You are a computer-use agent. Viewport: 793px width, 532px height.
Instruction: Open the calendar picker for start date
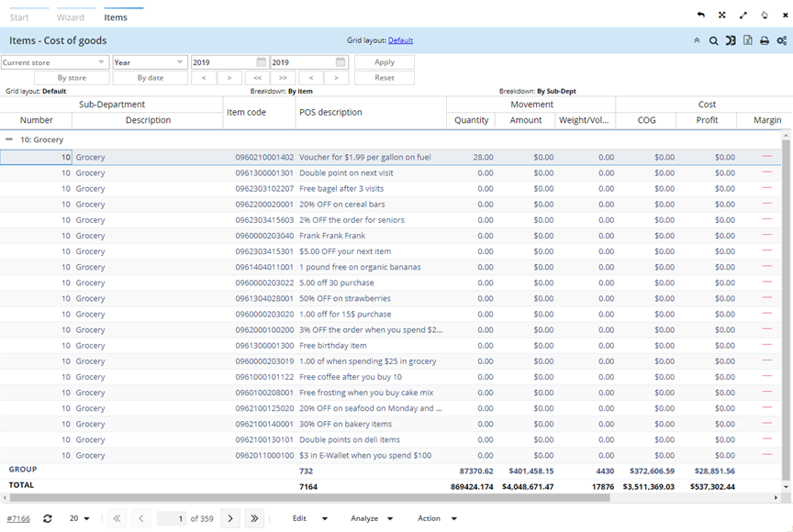(262, 62)
